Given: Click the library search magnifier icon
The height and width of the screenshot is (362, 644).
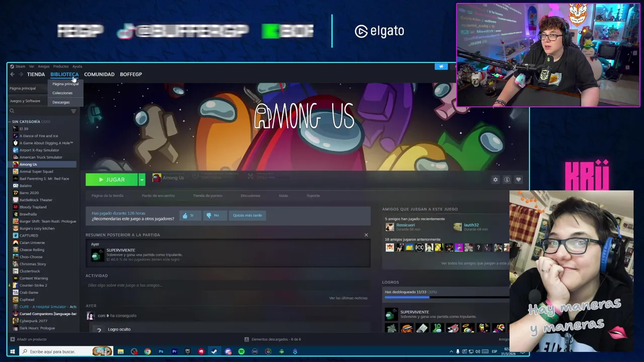Looking at the screenshot, I should point(12,111).
